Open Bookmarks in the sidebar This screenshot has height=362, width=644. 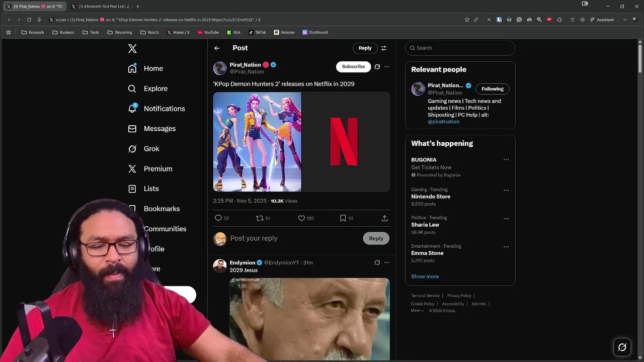tap(153, 209)
